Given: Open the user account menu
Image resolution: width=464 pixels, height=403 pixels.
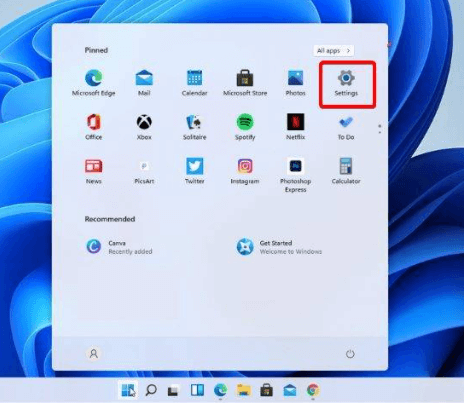Looking at the screenshot, I should click(94, 354).
